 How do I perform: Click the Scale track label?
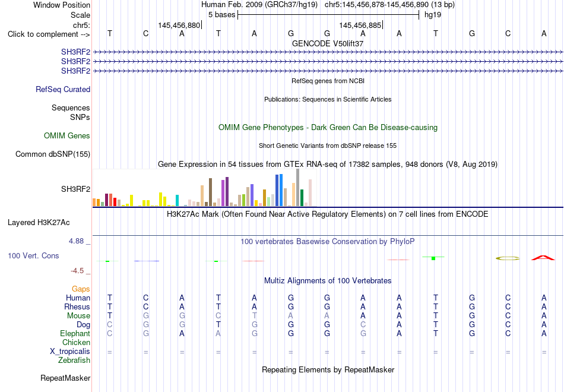pyautogui.click(x=80, y=15)
